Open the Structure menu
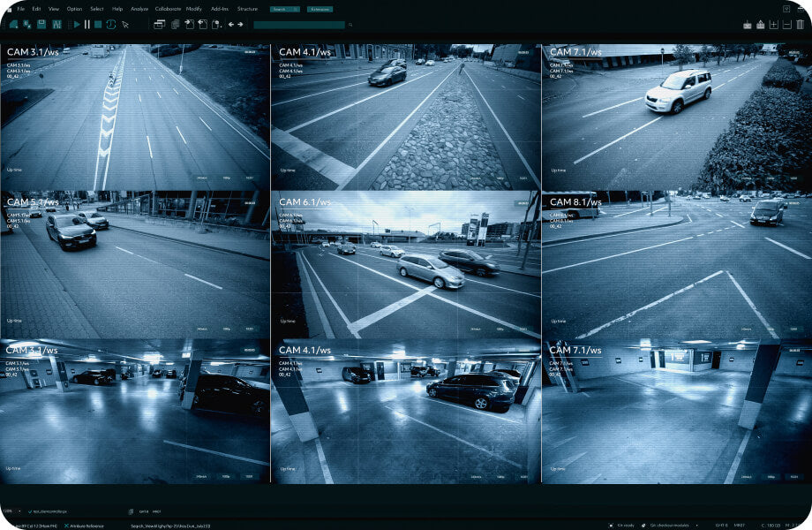This screenshot has height=530, width=812. [x=247, y=9]
